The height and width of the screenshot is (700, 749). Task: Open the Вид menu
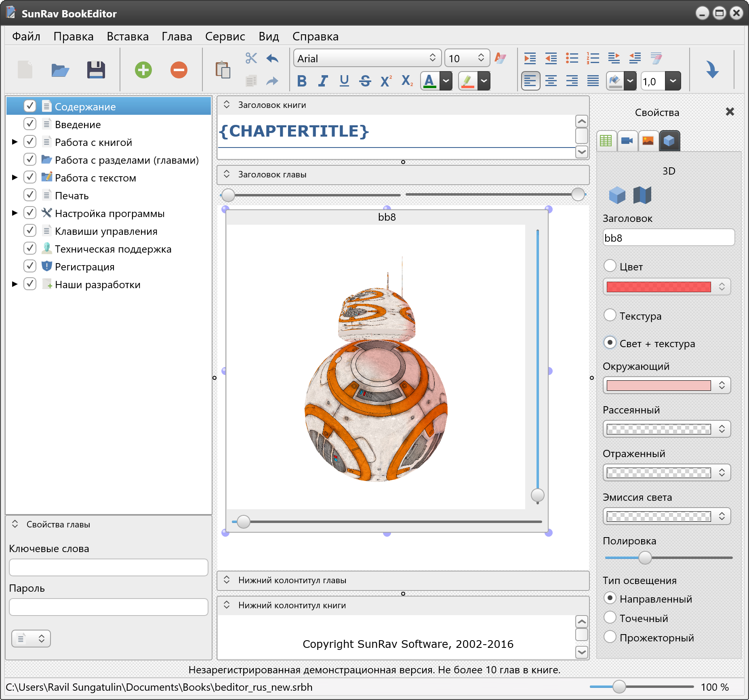click(269, 36)
